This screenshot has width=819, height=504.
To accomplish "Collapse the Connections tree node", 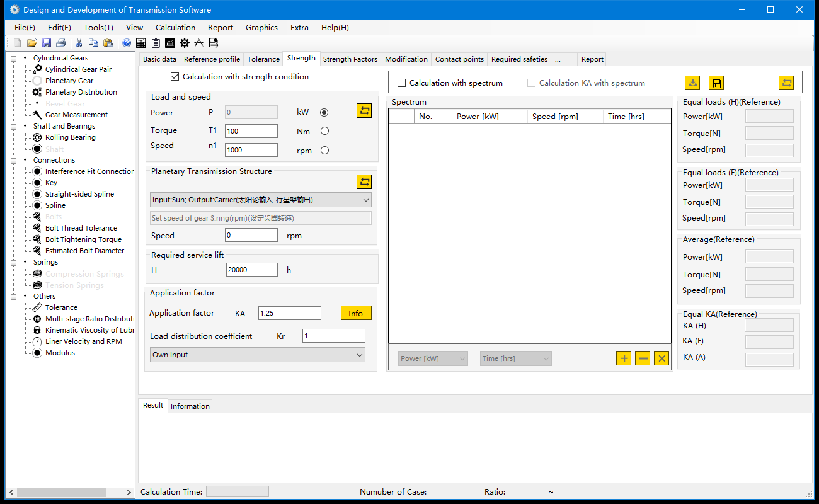I will [14, 160].
